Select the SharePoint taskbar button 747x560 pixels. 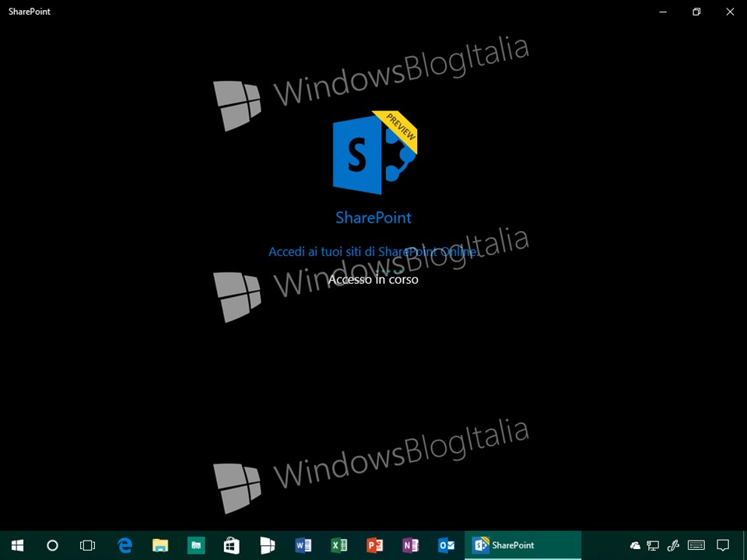(523, 545)
